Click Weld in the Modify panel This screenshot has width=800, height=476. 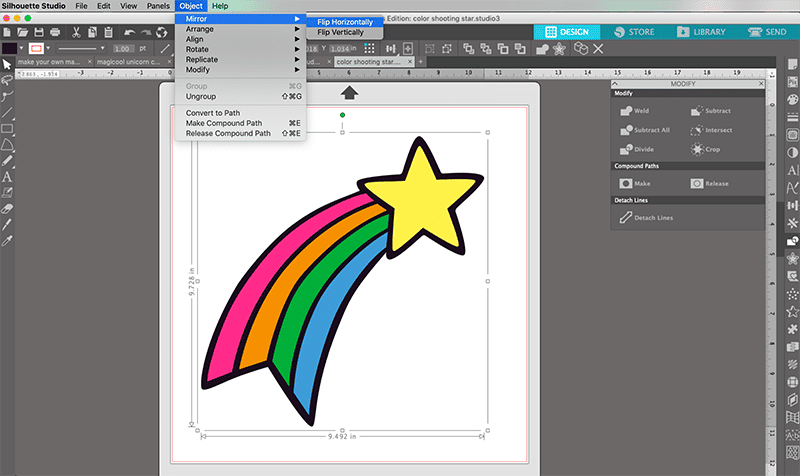tap(635, 111)
